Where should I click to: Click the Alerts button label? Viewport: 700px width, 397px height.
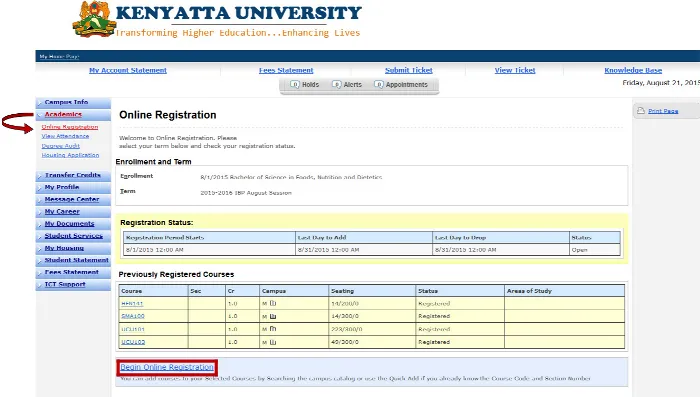pos(353,84)
